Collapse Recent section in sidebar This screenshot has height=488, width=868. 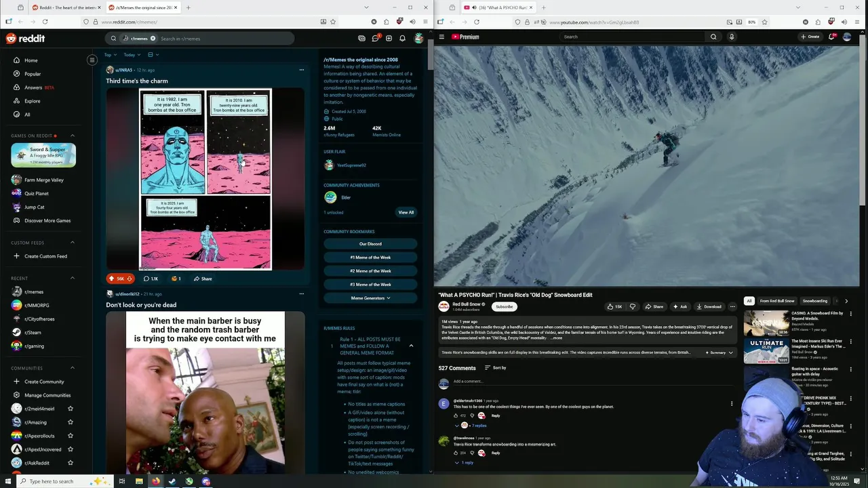tap(73, 278)
